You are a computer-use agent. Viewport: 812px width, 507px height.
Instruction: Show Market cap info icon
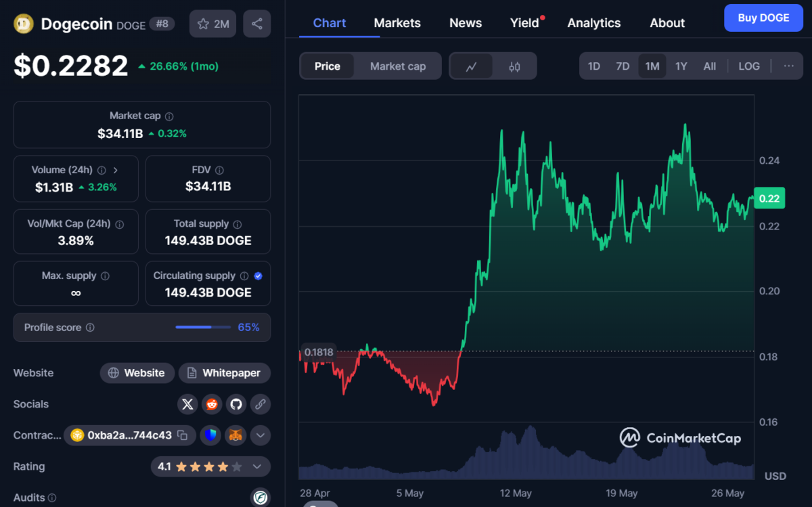tap(169, 116)
